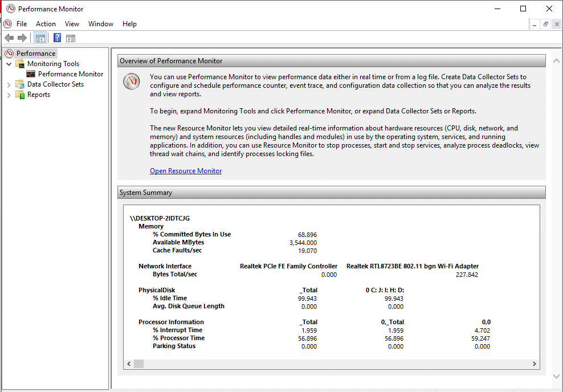Expand the Reports tree node
Screen dimensions: 563x392
click(x=9, y=95)
